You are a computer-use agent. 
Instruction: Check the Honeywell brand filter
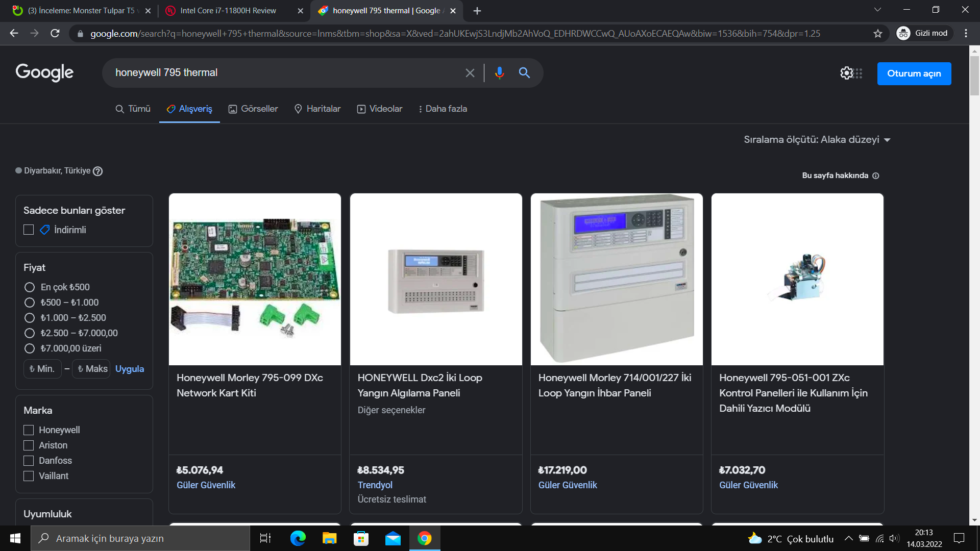coord(29,430)
